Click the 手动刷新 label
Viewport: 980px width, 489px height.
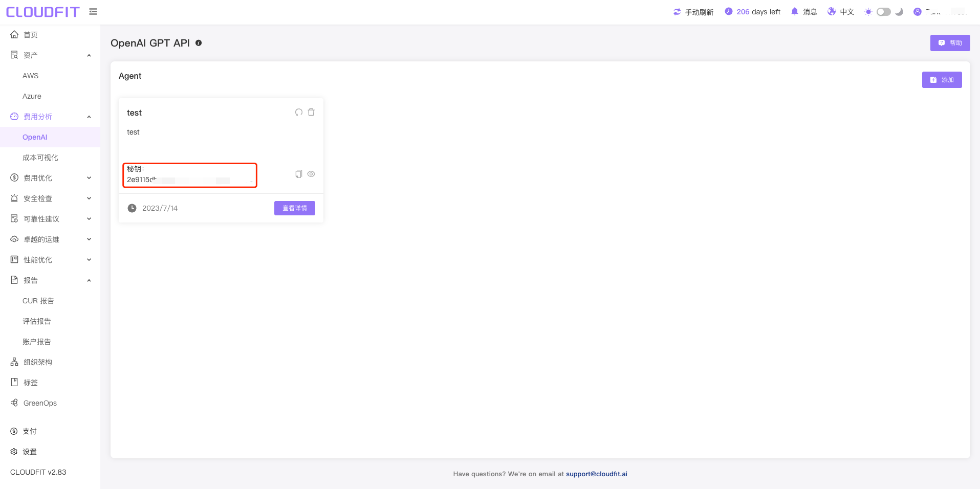[x=699, y=12]
